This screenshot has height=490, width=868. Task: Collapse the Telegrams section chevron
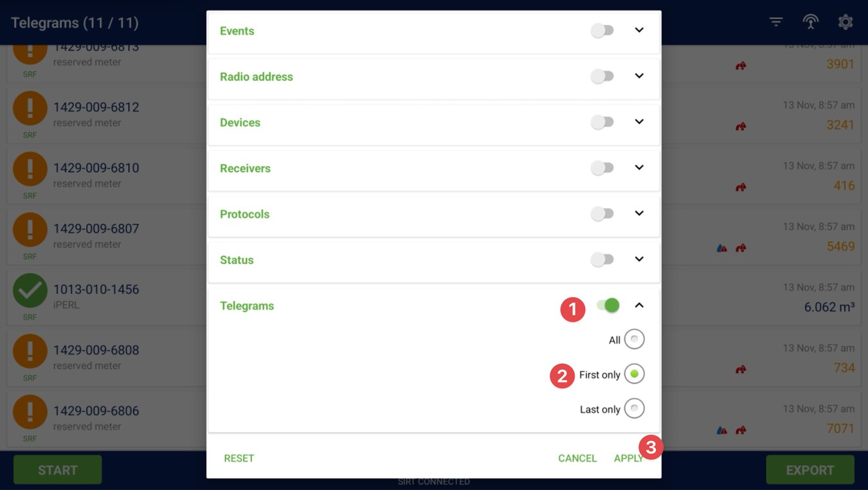(x=639, y=305)
